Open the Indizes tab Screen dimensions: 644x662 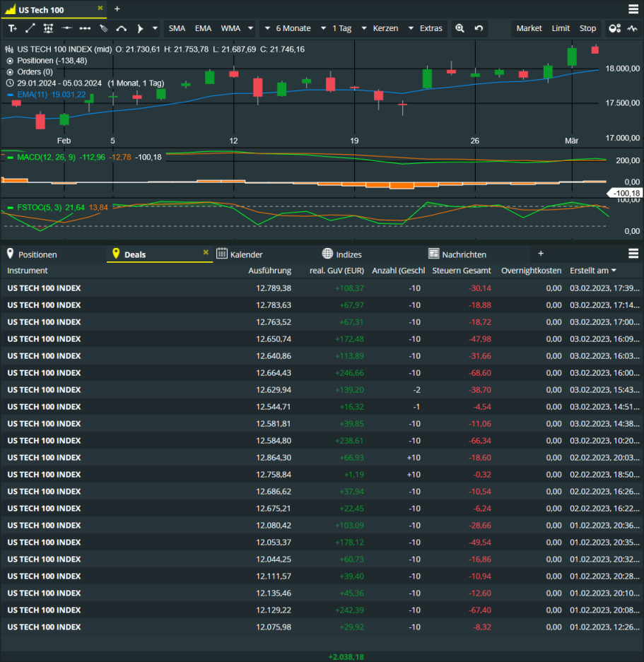pos(349,254)
